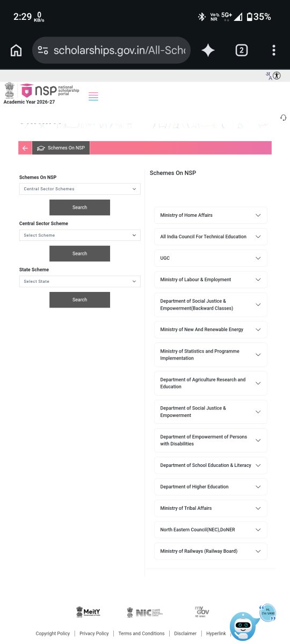This screenshot has height=644, width=290.
Task: Expand the Ministry of Tribal Affairs section
Action: (x=211, y=508)
